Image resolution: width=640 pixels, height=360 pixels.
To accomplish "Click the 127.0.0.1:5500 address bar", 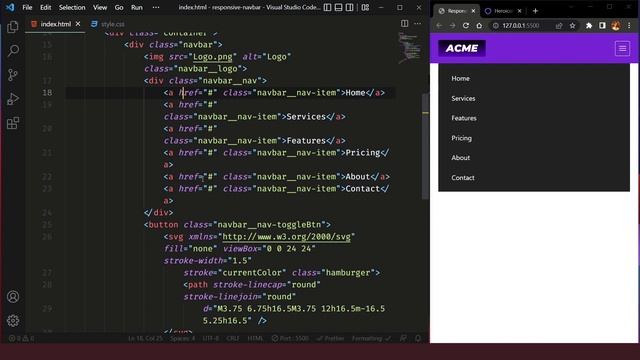I will coord(521,25).
